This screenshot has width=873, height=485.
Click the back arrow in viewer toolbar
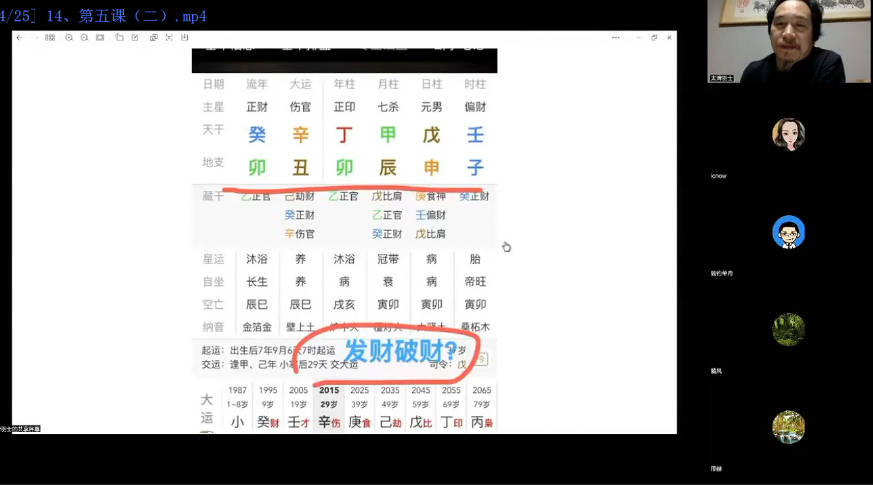19,38
